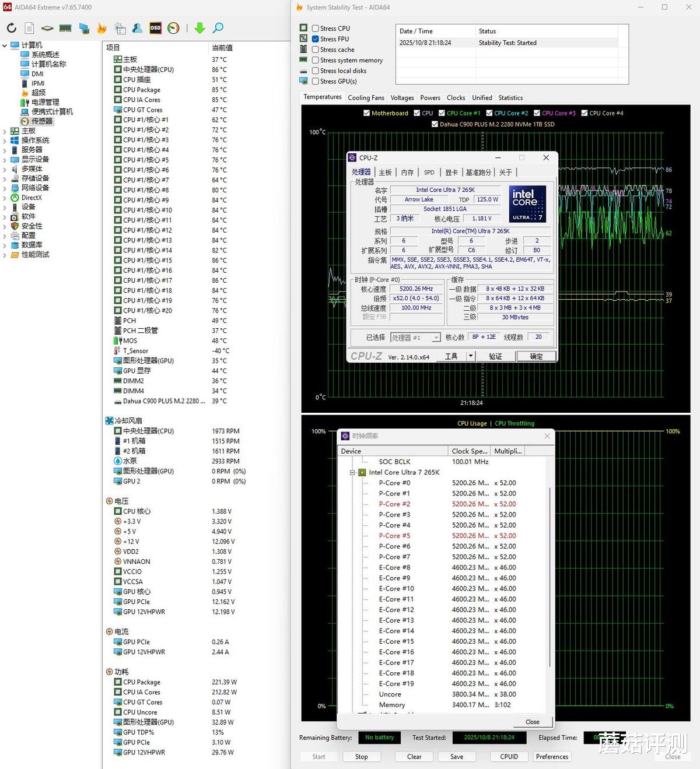Click the green download arrow toolbar icon

[x=199, y=28]
